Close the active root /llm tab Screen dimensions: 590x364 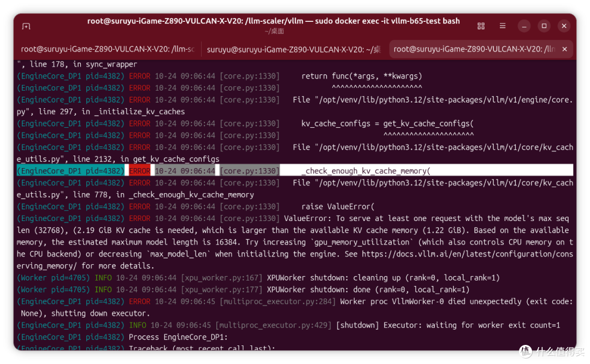(564, 49)
